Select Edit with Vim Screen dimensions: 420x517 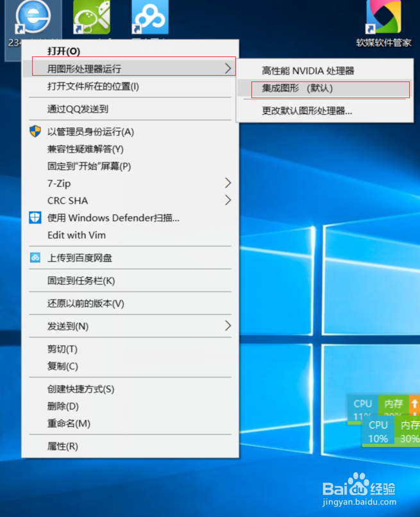tap(130, 235)
